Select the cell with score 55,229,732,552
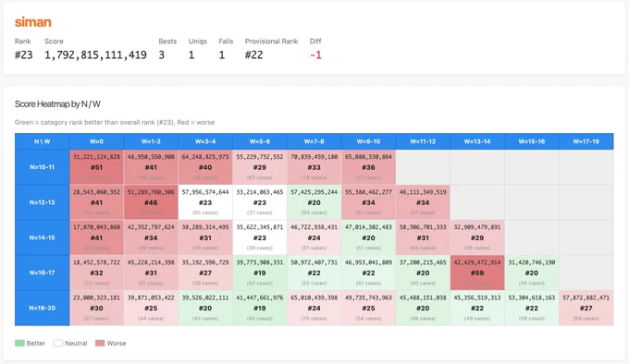 (x=260, y=167)
